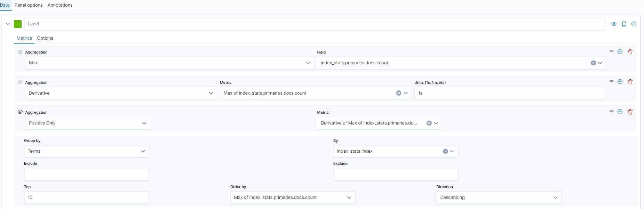644x209 pixels.
Task: Open the green series color picker
Action: 18,24
